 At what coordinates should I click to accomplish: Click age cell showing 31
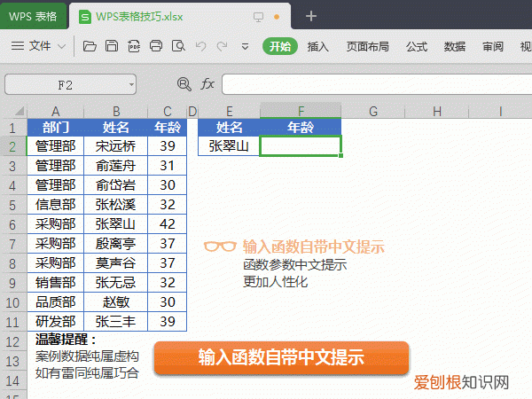coord(168,166)
